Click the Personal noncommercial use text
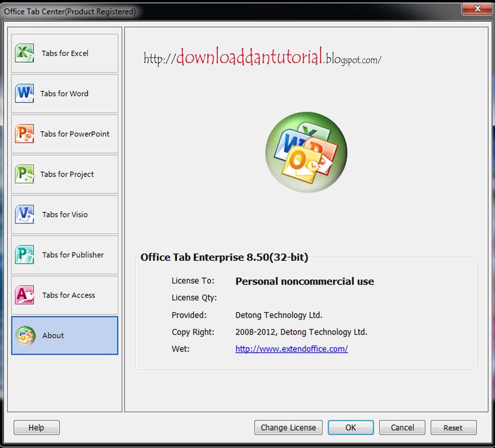The image size is (495, 448). [305, 281]
